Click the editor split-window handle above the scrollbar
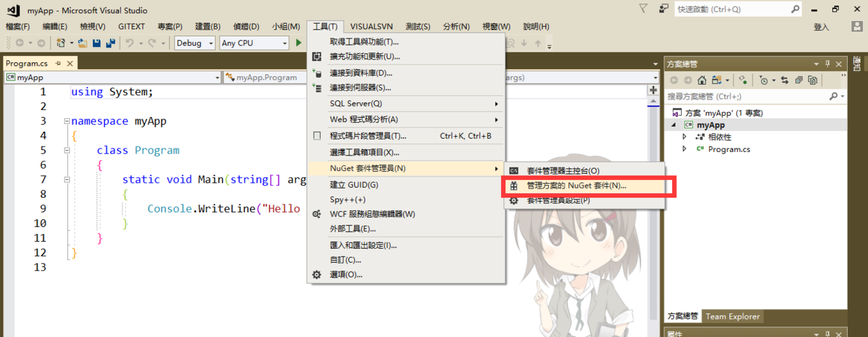868x337 pixels. 653,90
